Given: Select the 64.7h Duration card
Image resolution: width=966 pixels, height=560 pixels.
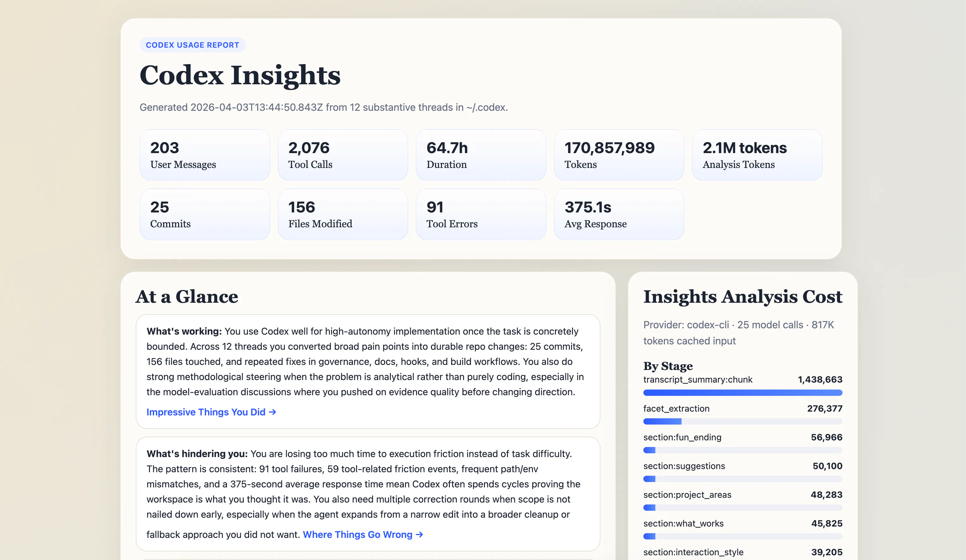Looking at the screenshot, I should coord(481,155).
